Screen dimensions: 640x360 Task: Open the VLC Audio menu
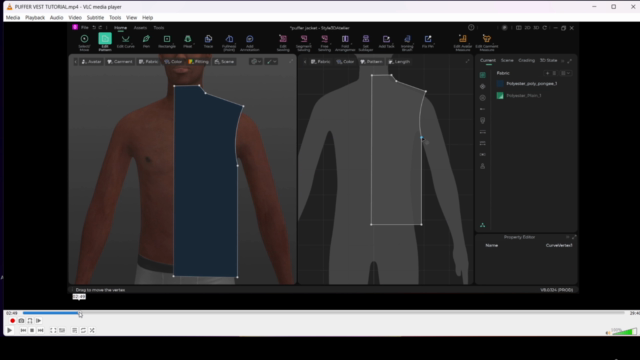56,18
